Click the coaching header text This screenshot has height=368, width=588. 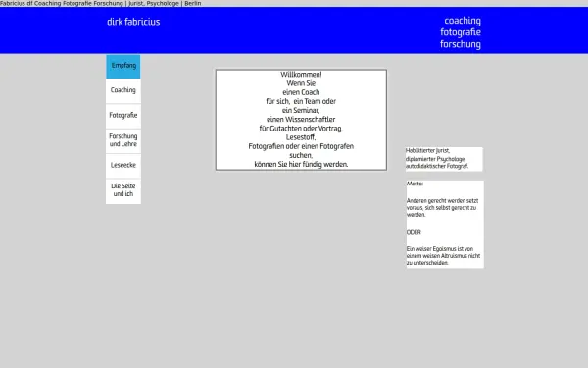[463, 21]
